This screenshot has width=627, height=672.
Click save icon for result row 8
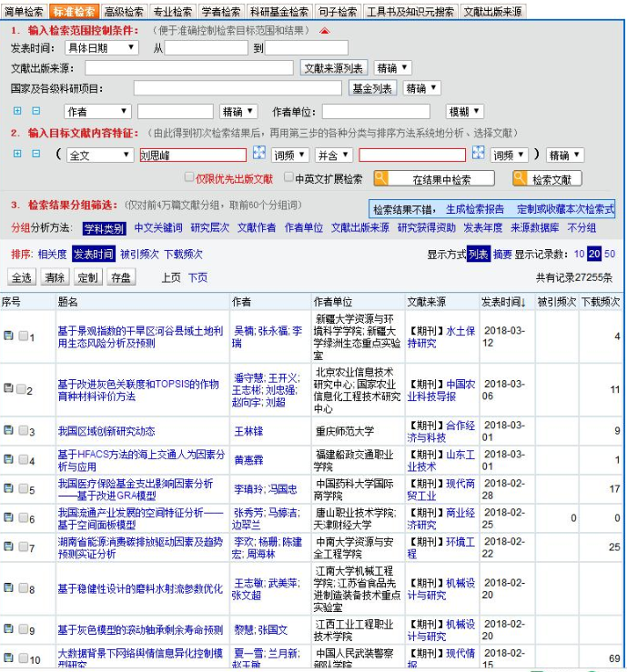(8, 587)
